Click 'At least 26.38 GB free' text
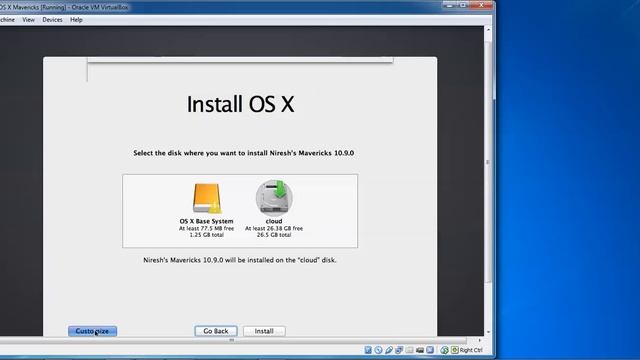Image resolution: width=640 pixels, height=360 pixels. pyautogui.click(x=274, y=229)
